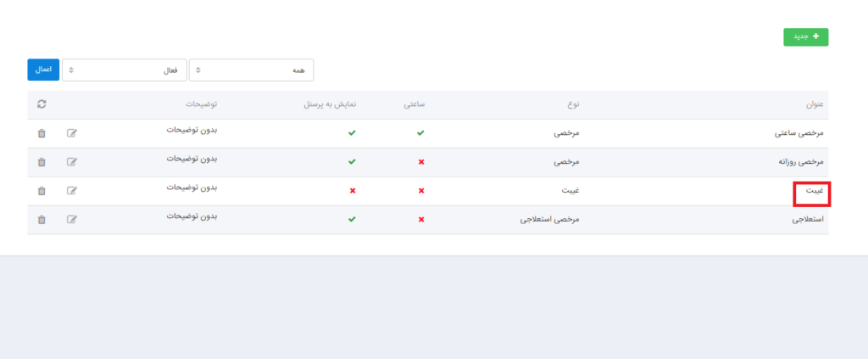Screen dimensions: 868x359
Task: Edit the استعلاجی row
Action: (72, 220)
